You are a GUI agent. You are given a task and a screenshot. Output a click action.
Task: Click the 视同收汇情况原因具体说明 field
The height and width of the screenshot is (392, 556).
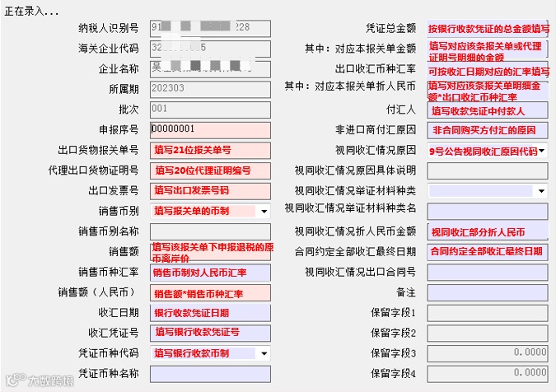[488, 170]
